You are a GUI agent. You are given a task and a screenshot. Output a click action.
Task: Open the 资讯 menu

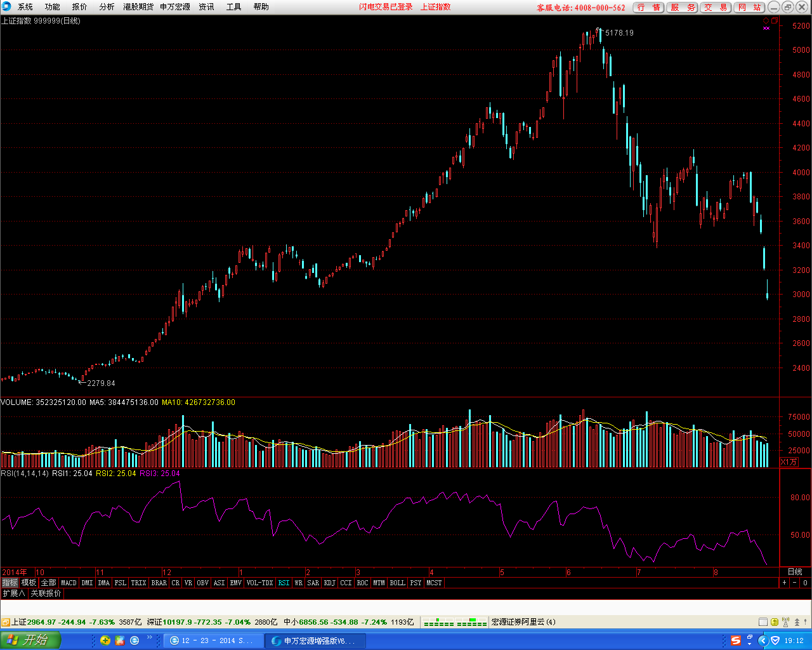point(207,7)
